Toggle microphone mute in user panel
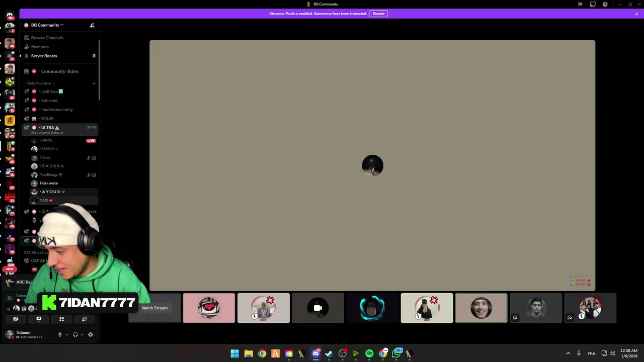This screenshot has height=362, width=644. (60, 334)
